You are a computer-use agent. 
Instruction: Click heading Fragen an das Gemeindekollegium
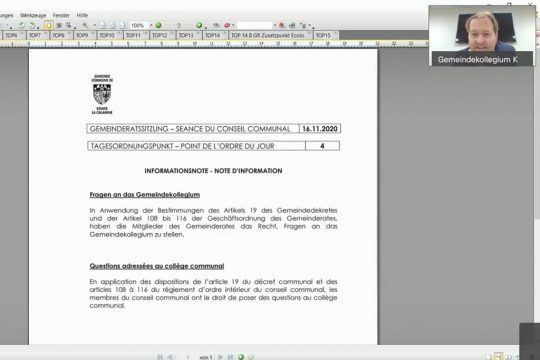[x=145, y=195]
